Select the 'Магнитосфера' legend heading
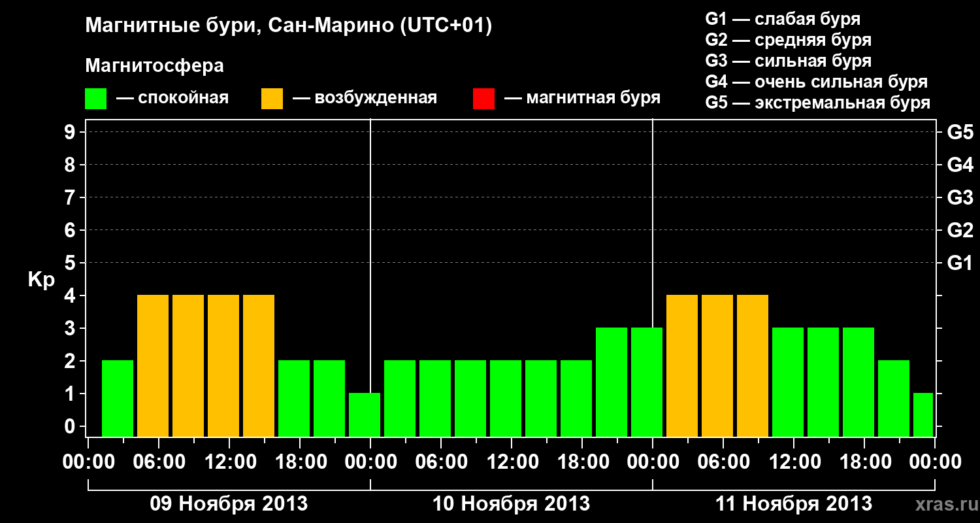The image size is (980, 523). (154, 66)
